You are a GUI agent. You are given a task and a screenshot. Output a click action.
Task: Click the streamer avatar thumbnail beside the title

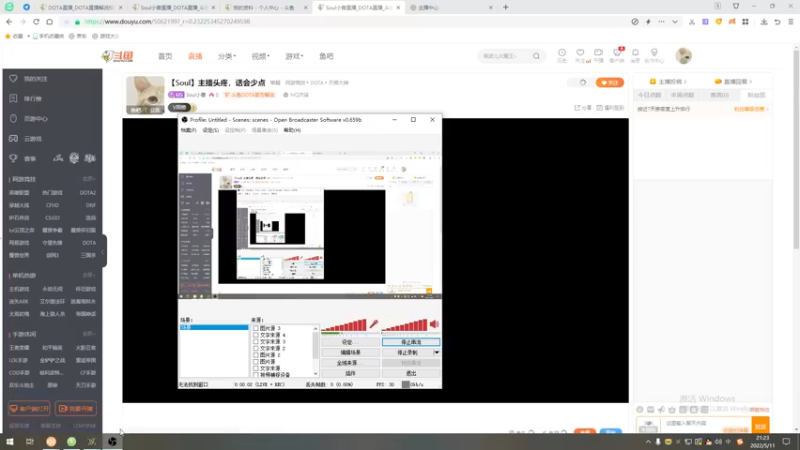click(145, 95)
